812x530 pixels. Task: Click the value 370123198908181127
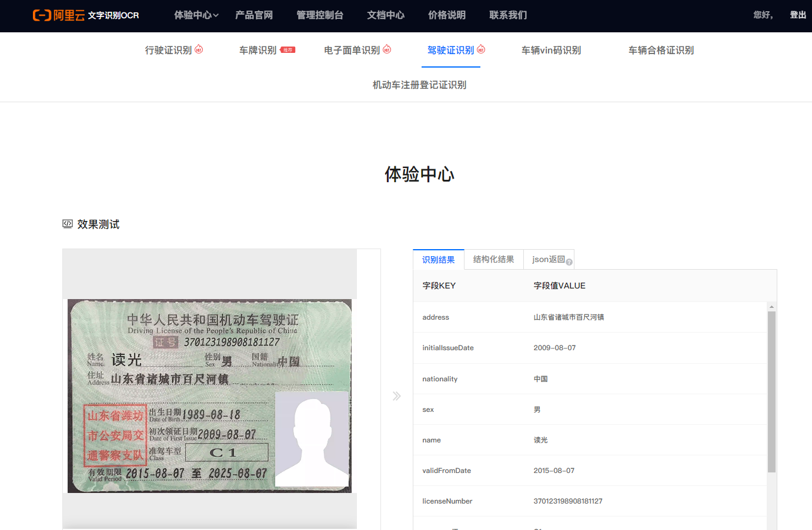point(568,501)
